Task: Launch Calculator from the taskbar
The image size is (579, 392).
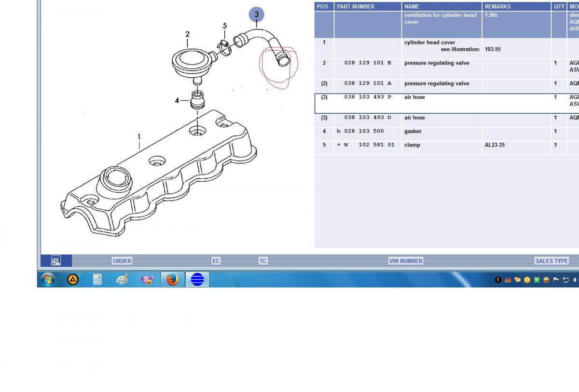Action: point(97,279)
